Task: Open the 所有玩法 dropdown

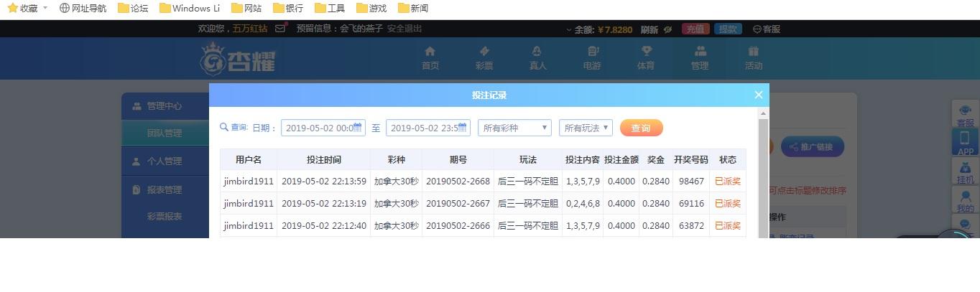Action: click(586, 128)
